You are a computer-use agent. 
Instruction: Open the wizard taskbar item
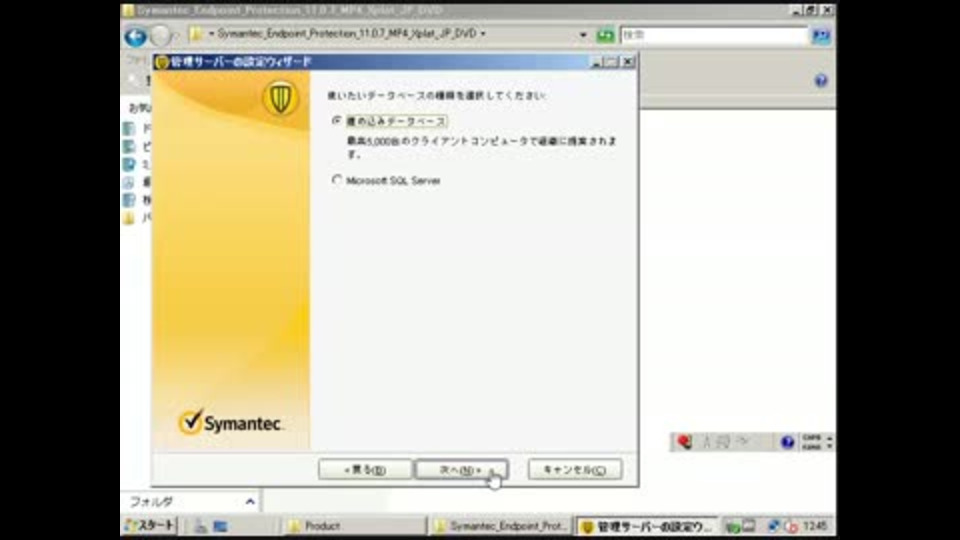pyautogui.click(x=647, y=527)
